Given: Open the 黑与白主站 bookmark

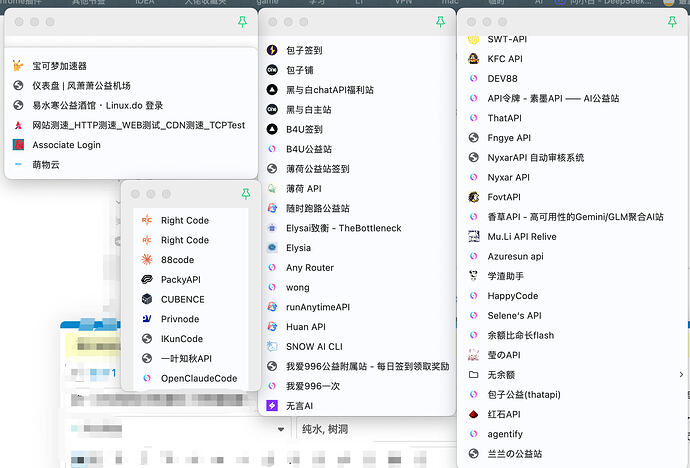Looking at the screenshot, I should tap(308, 110).
